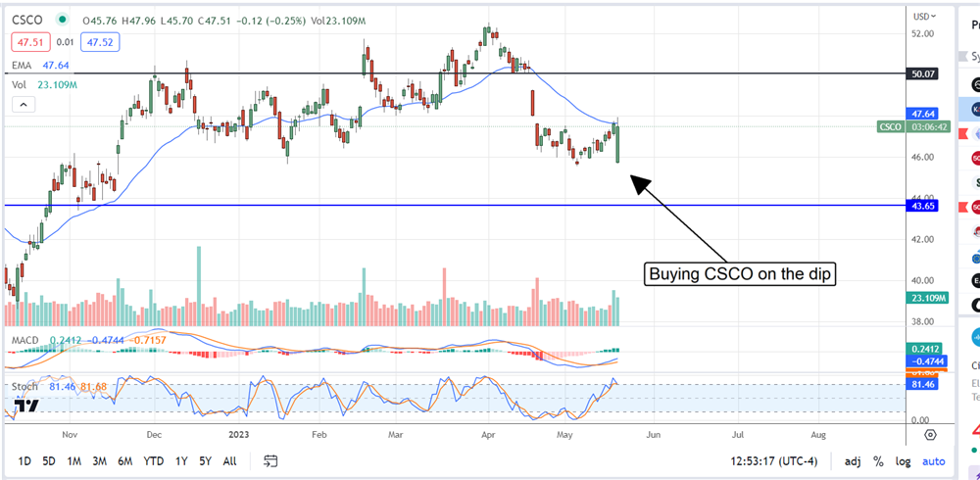Viewport: 980px width, 480px height.
Task: Select the YTD time range
Action: pyautogui.click(x=153, y=460)
